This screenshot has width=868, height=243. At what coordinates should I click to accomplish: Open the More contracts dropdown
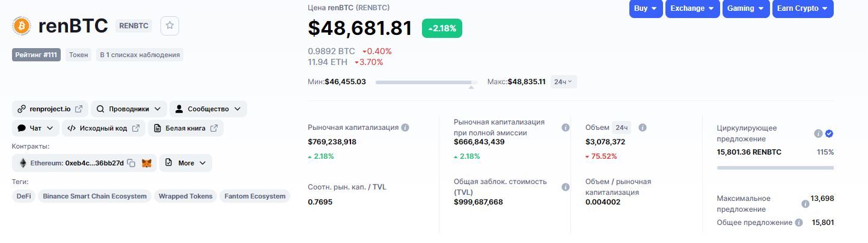tap(186, 163)
